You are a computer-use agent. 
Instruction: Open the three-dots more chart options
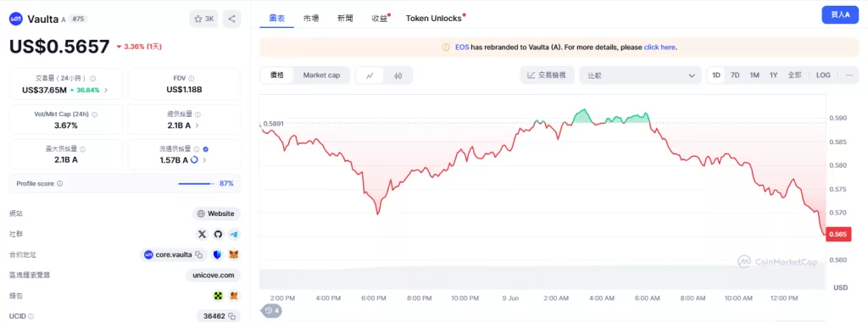pos(849,75)
